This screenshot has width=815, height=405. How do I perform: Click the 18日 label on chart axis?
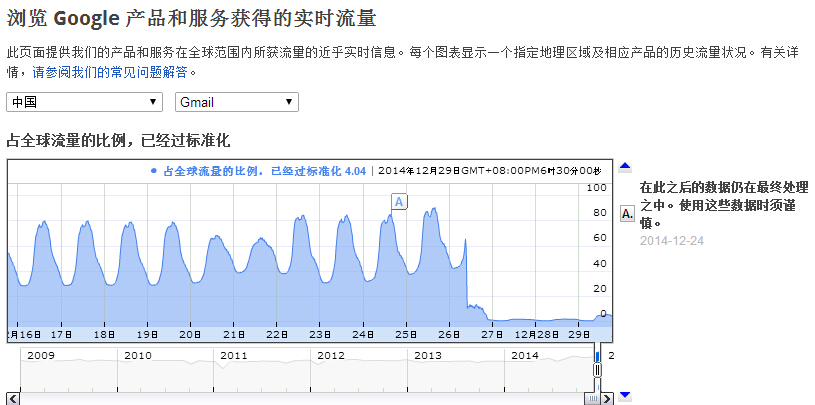tap(104, 334)
